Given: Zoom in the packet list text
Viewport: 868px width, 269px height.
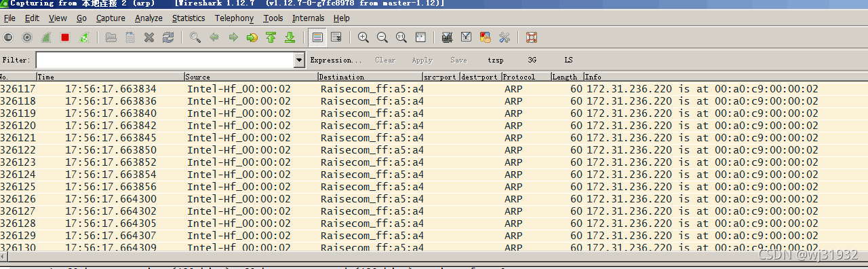Looking at the screenshot, I should (363, 37).
